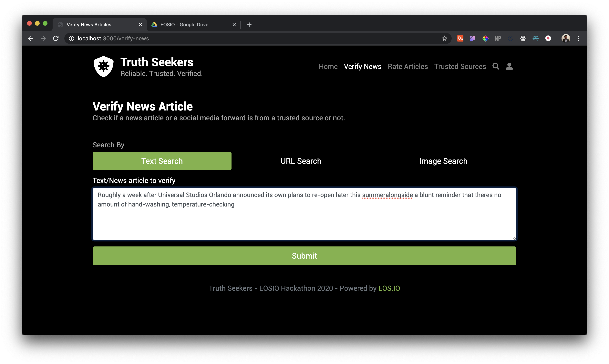Click the Truth Seekers shield logo

pyautogui.click(x=104, y=66)
